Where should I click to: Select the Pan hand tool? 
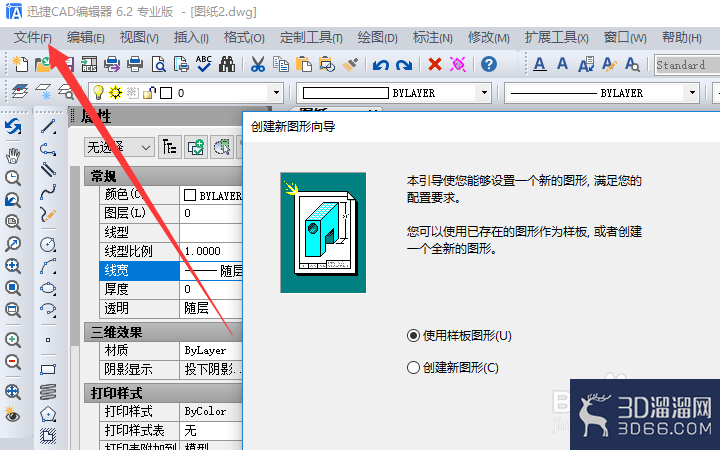[x=13, y=156]
